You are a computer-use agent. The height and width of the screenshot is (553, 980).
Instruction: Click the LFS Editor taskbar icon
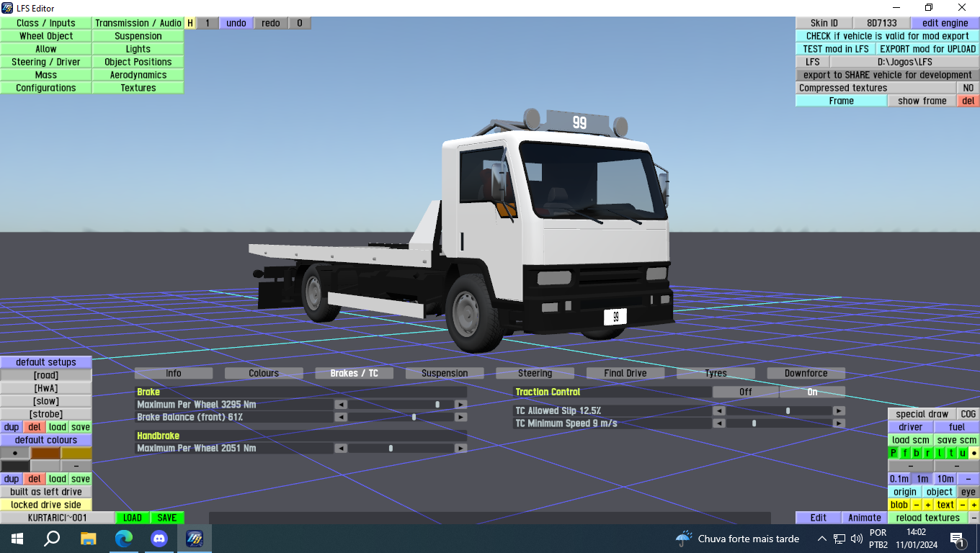coord(195,539)
